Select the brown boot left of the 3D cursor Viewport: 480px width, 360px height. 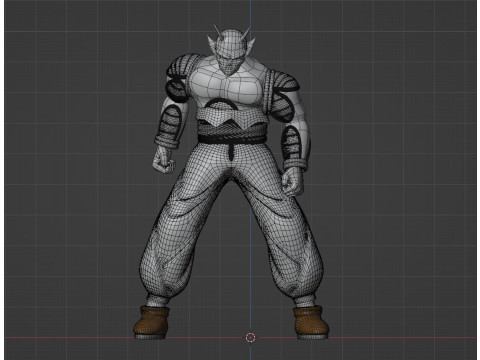tap(152, 321)
